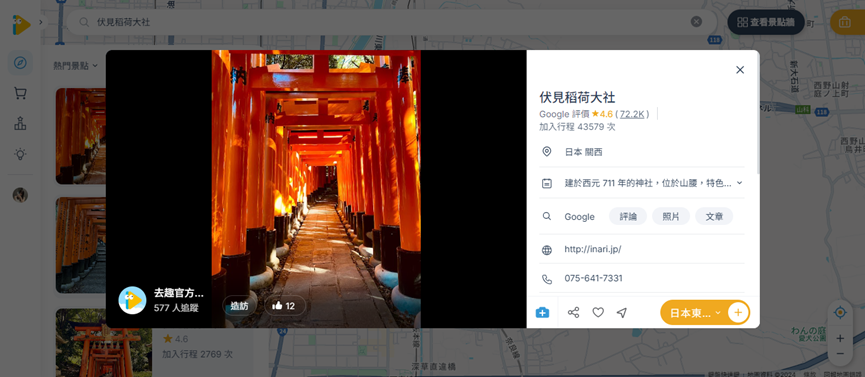Click the 去趣官方... author name
Image resolution: width=865 pixels, height=377 pixels.
179,293
